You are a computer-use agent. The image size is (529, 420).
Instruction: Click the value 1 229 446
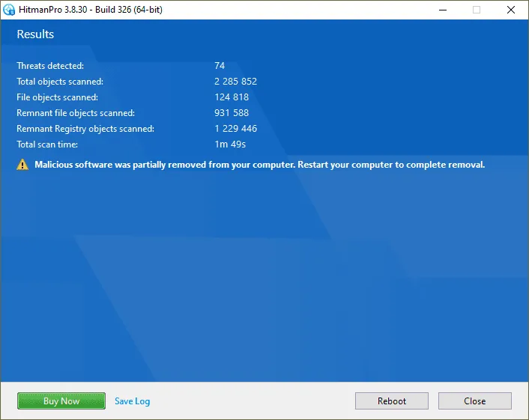(x=236, y=129)
